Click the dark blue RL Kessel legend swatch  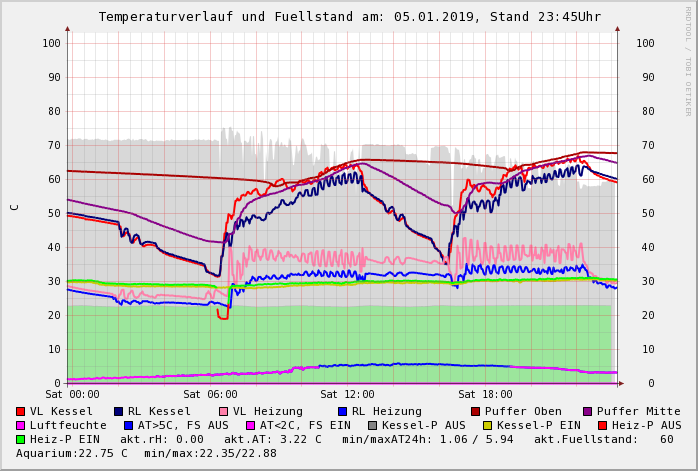[x=119, y=411]
